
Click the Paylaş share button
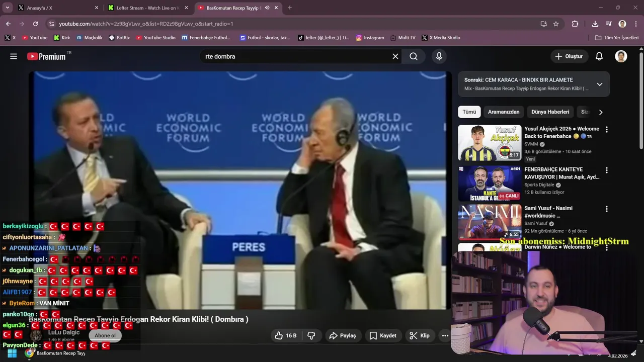pyautogui.click(x=342, y=335)
